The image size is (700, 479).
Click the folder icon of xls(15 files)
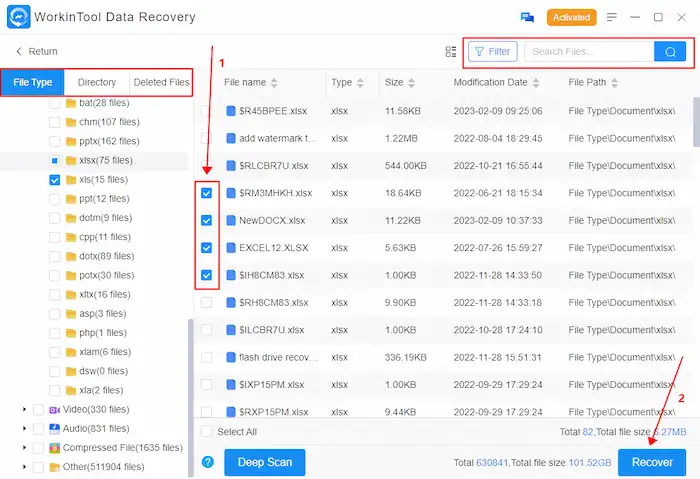(x=71, y=180)
